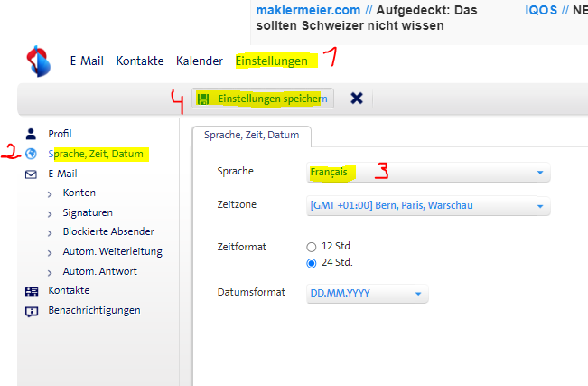This screenshot has width=588, height=386.
Task: Open the Datumsformat dropdown
Action: click(x=418, y=294)
